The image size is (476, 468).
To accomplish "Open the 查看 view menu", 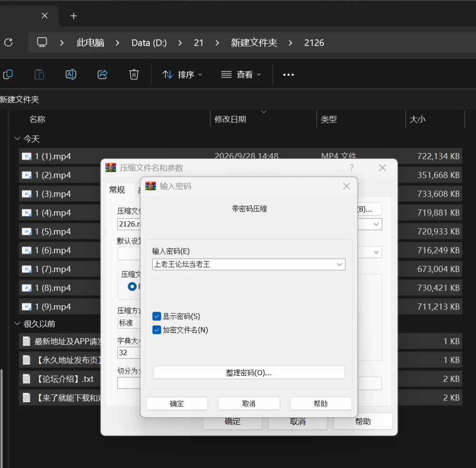I will coord(241,74).
